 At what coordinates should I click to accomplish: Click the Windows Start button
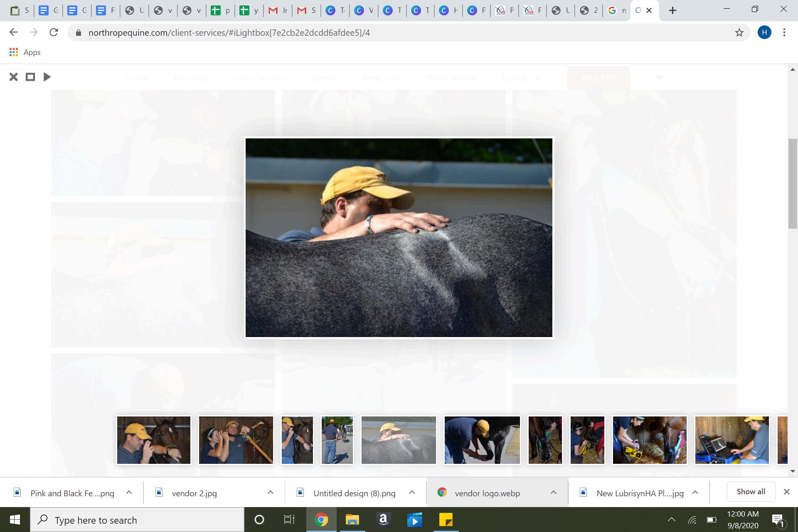click(15, 520)
